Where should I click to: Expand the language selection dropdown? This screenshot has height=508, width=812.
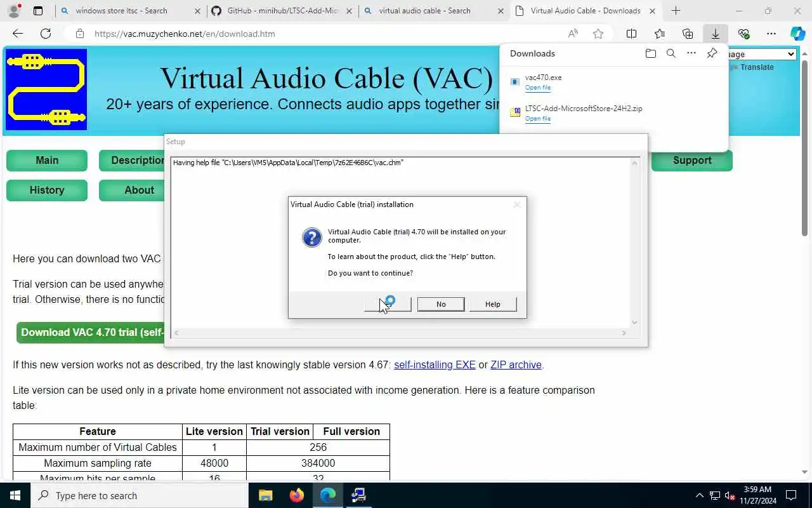pos(762,55)
